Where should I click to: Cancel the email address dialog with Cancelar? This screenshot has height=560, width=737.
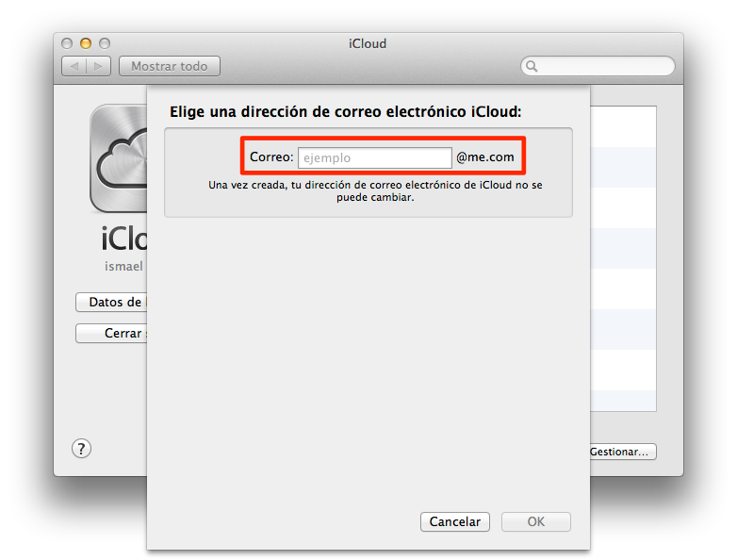pos(455,522)
